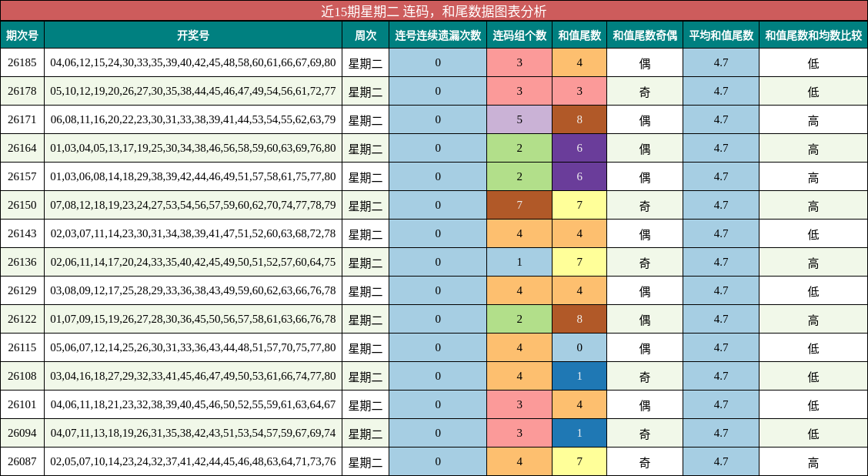Click the '和值尾数和均数比较' column header
This screenshot has height=476, width=868.
pyautogui.click(x=813, y=35)
